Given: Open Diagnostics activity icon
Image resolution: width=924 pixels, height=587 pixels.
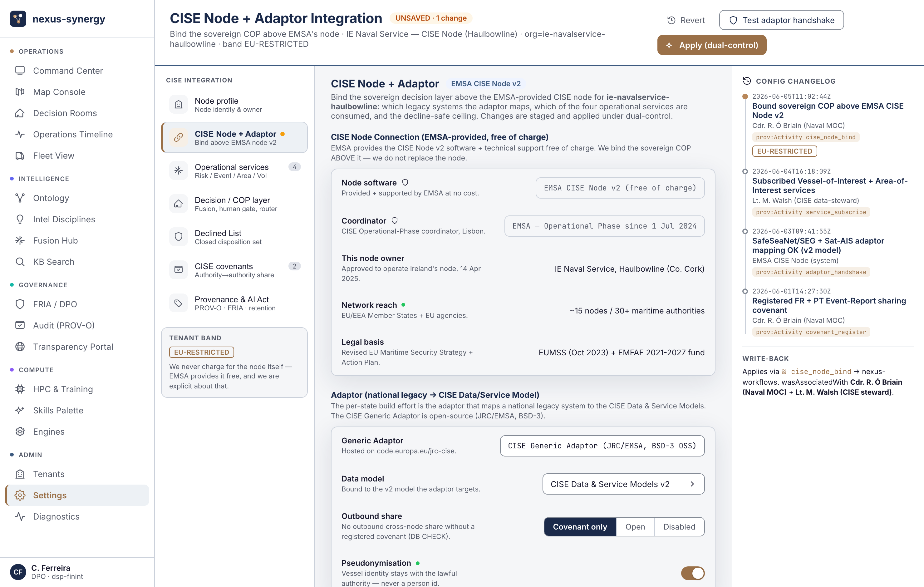Looking at the screenshot, I should click(20, 516).
